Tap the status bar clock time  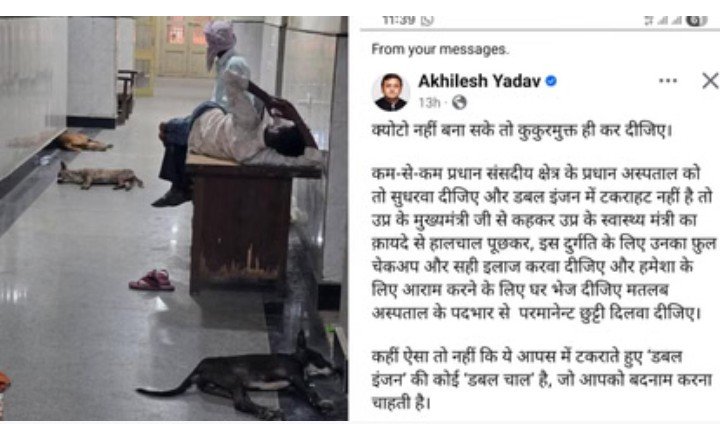[x=399, y=20]
